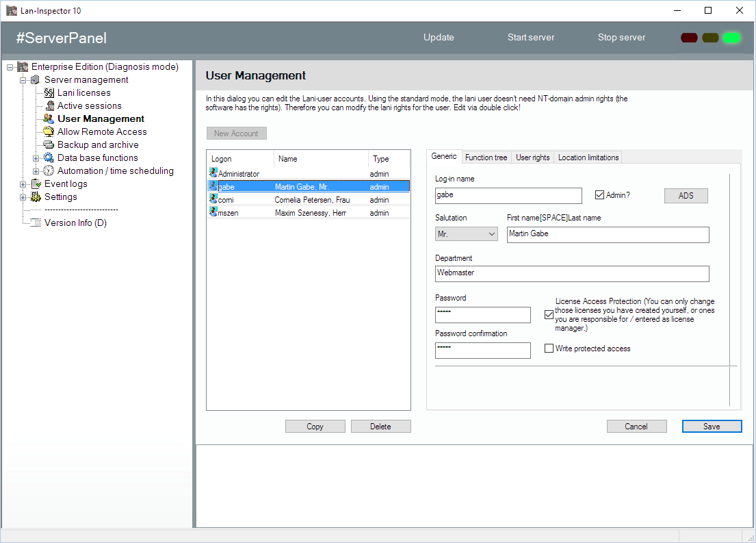Screen dimensions: 756x543
Task: Click the Automation / time scheduling clock icon
Action: pos(49,171)
